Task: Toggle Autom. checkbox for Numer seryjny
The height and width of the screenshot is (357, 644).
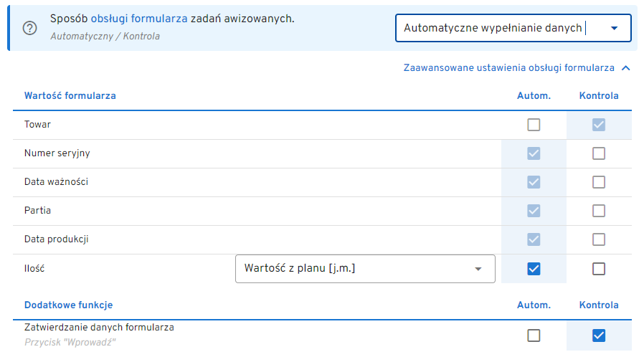Action: coord(534,153)
